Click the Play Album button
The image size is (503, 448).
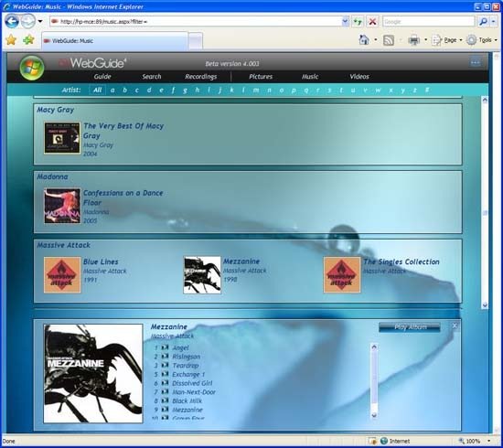410,327
